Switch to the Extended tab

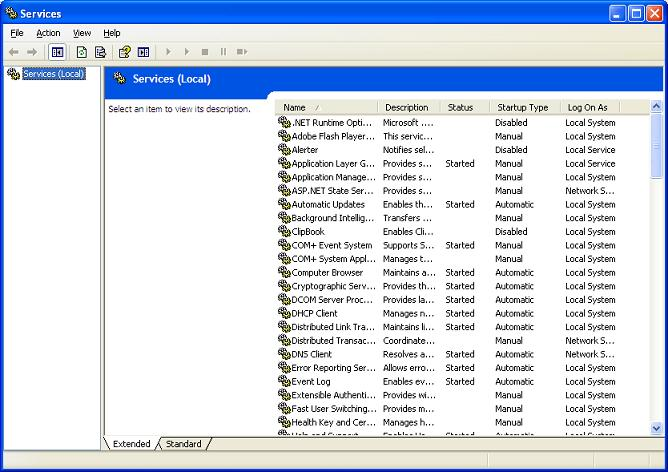(132, 444)
